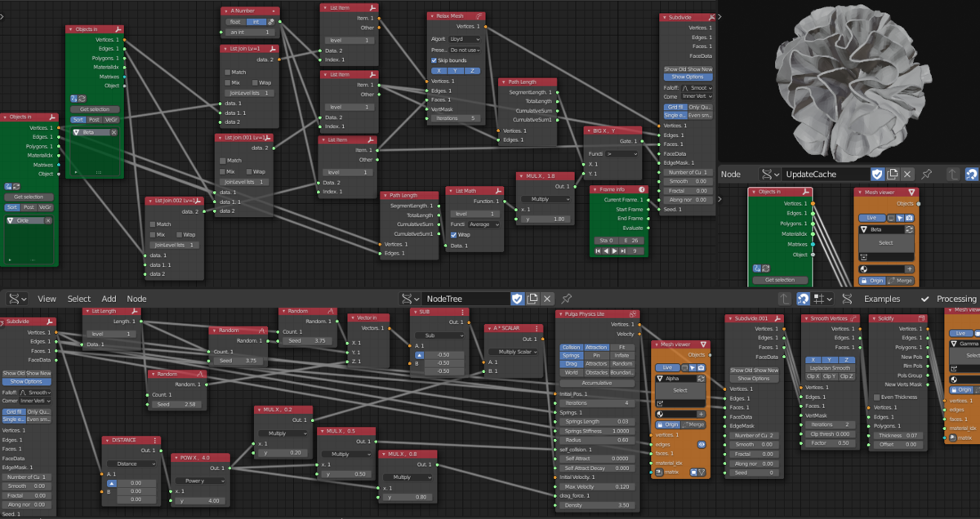Click Get selection in Objects in with Circle
The image size is (980, 519).
pyautogui.click(x=29, y=197)
